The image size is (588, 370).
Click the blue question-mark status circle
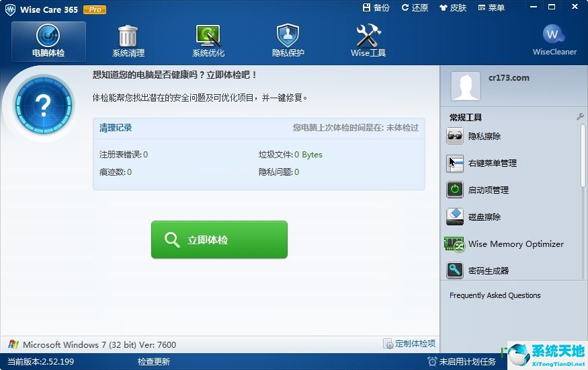click(44, 106)
